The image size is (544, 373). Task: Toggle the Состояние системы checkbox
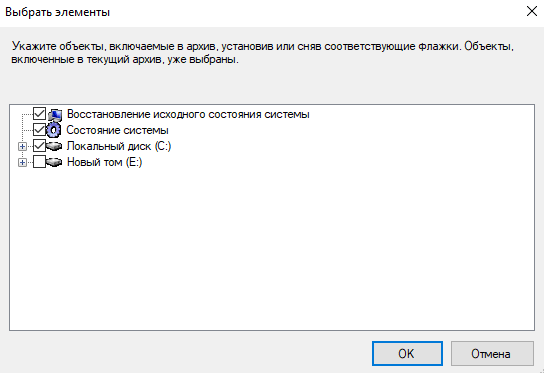coord(39,130)
